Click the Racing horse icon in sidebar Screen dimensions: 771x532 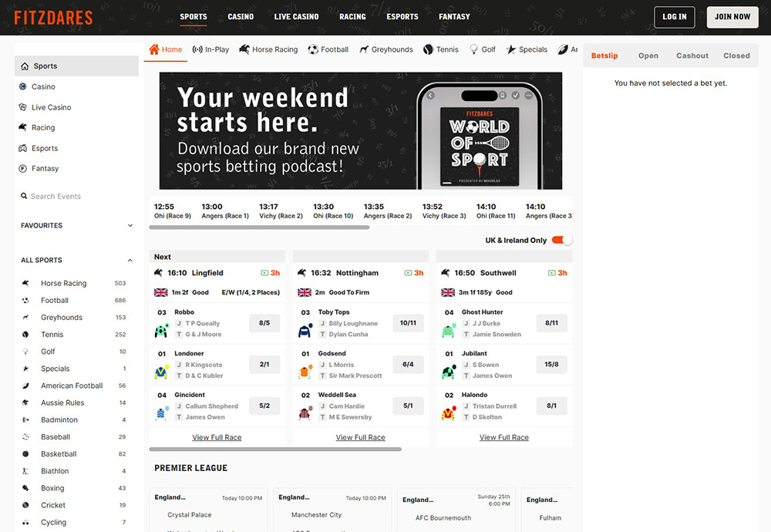point(22,127)
